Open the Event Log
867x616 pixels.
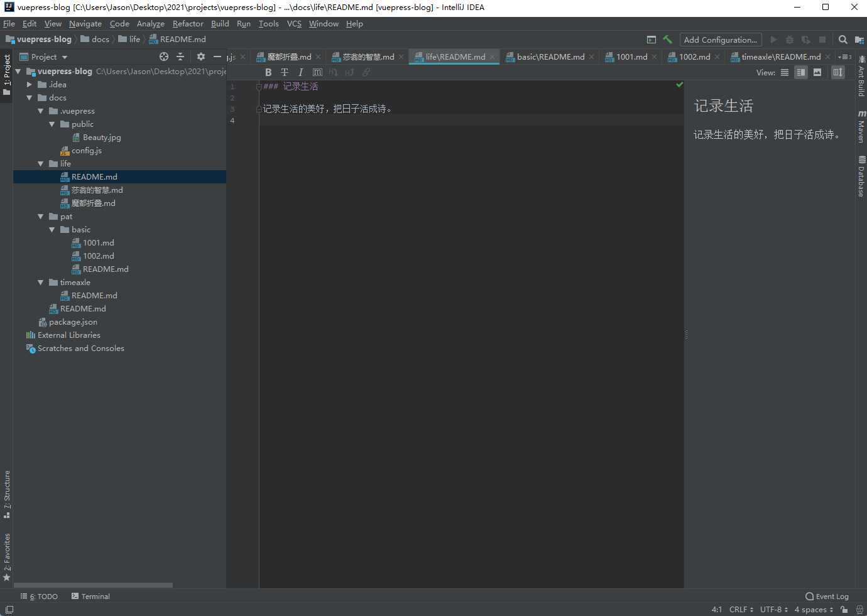click(827, 597)
